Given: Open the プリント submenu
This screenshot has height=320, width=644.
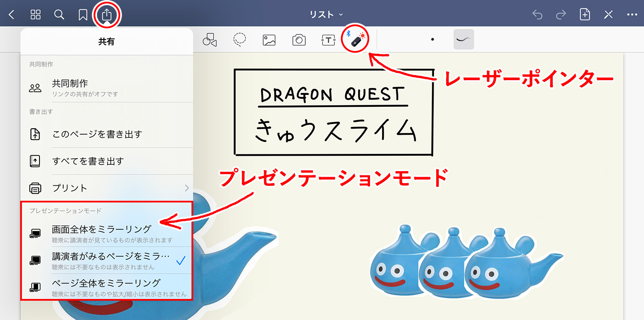Looking at the screenshot, I should click(107, 188).
